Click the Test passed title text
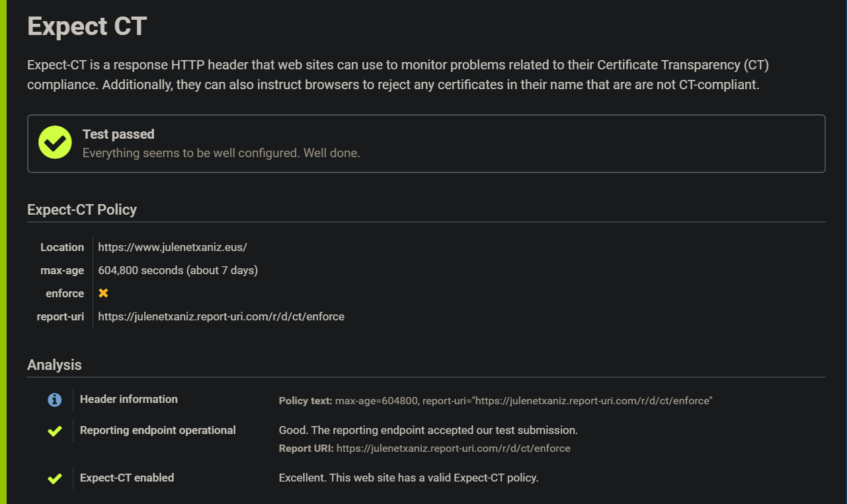 [118, 134]
